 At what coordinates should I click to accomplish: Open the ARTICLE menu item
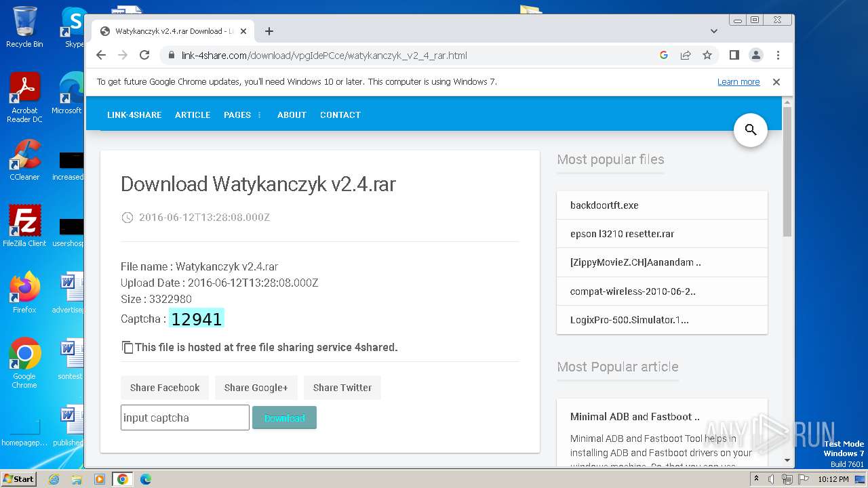193,115
